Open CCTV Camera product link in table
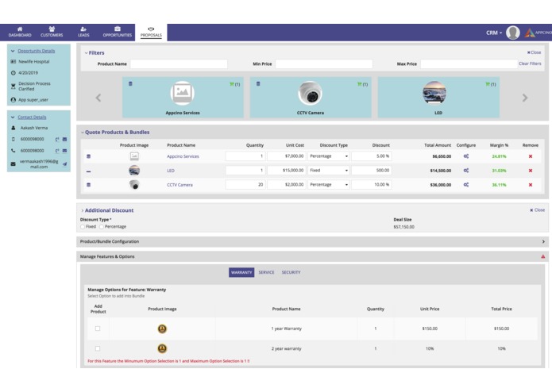The width and height of the screenshot is (552, 392). 179,185
